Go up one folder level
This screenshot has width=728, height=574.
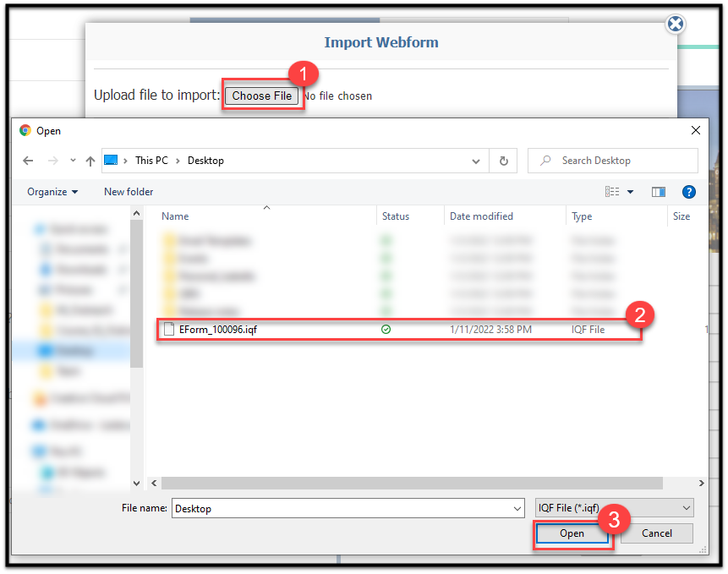click(90, 161)
